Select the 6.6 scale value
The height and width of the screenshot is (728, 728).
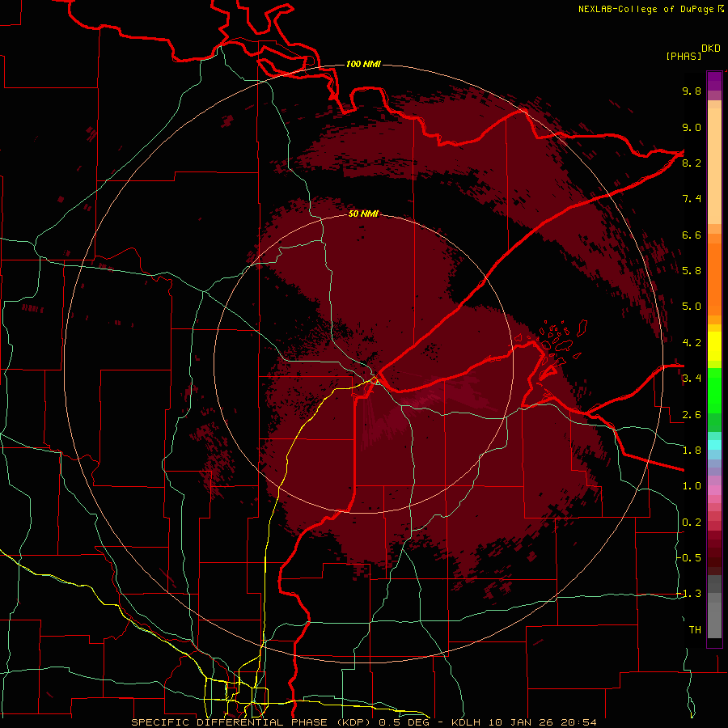tap(692, 235)
